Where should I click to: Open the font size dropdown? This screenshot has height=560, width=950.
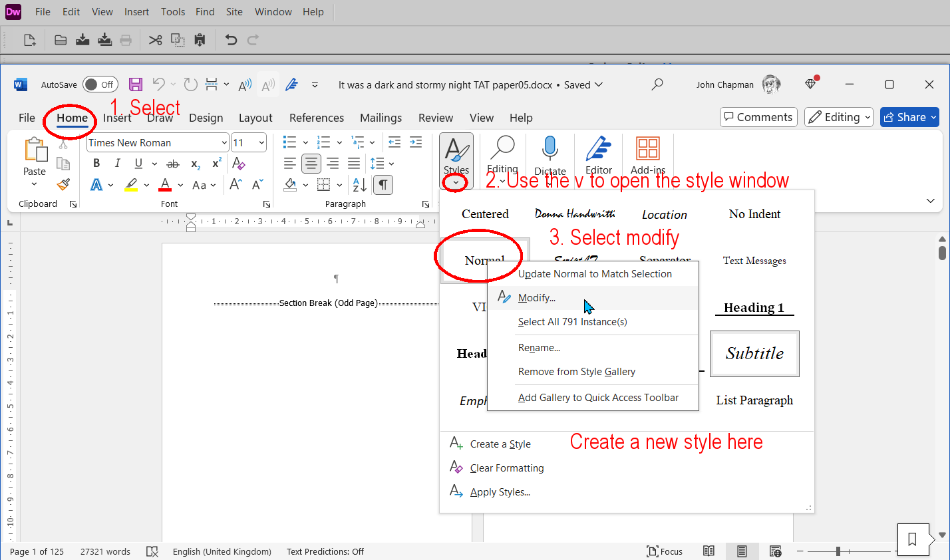coord(261,143)
